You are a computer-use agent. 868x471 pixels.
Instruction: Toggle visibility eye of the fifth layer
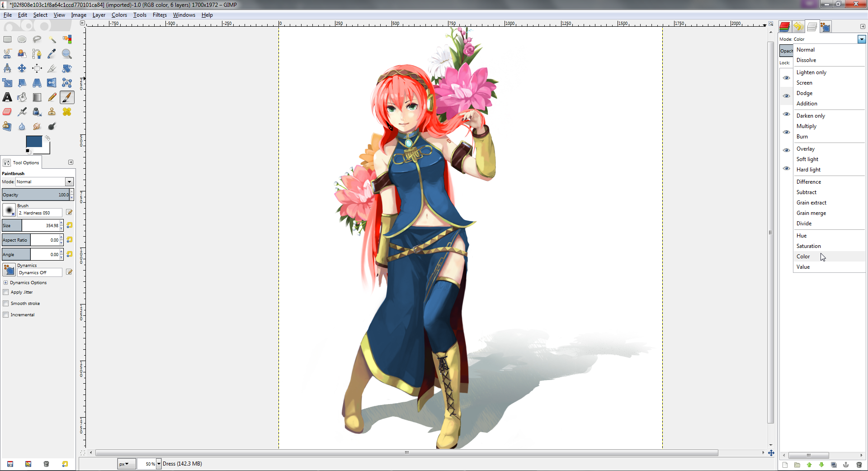click(x=787, y=150)
